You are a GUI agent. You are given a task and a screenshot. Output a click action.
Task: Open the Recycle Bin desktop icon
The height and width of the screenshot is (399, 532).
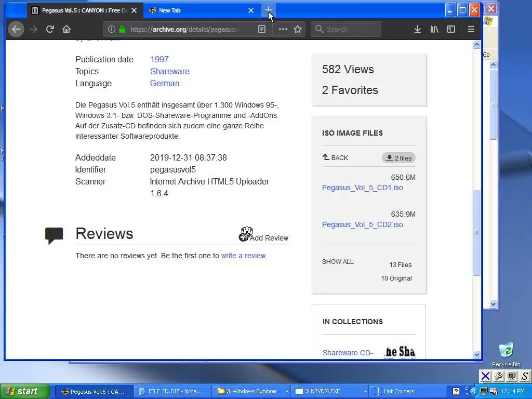tap(506, 354)
